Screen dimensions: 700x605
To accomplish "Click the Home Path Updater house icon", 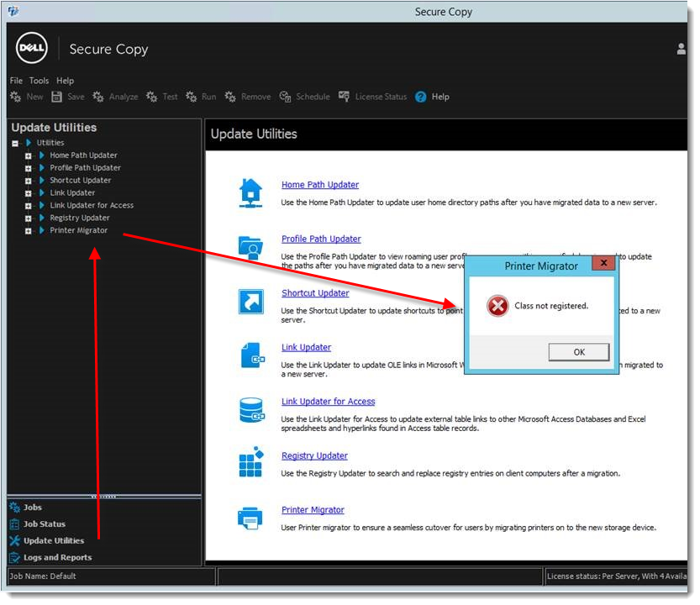I will pyautogui.click(x=251, y=192).
